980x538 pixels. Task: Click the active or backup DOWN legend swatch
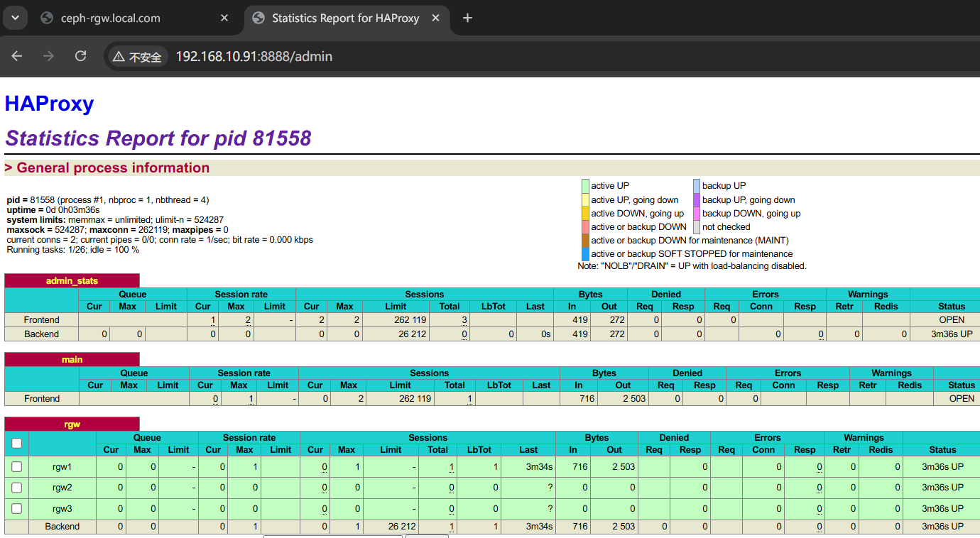pos(585,227)
